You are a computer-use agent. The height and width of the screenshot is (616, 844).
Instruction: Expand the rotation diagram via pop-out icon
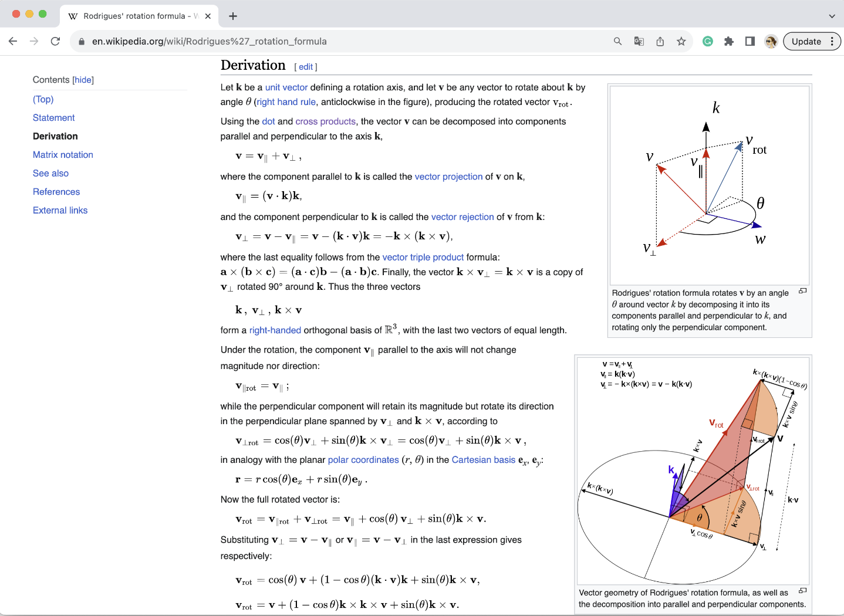click(x=803, y=290)
